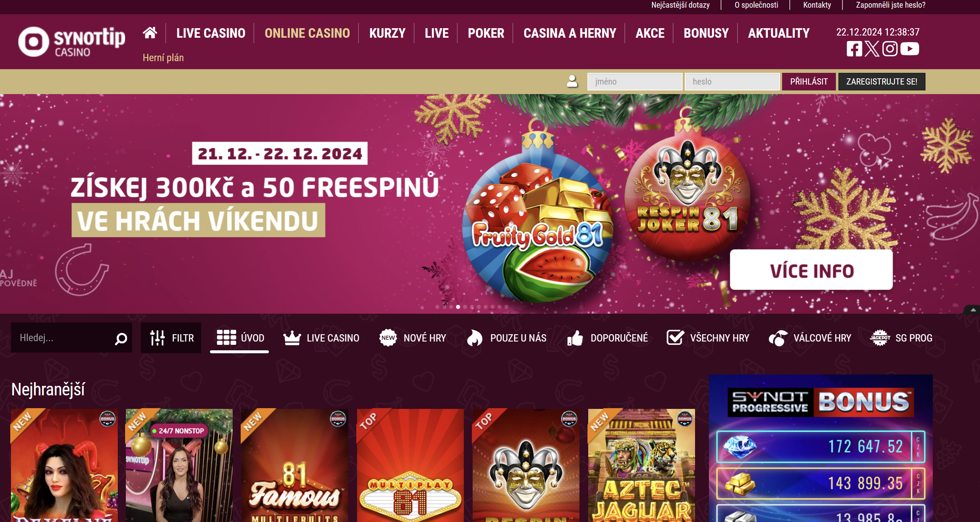
Task: Click the PŘIHLÁSIT button
Action: [809, 82]
